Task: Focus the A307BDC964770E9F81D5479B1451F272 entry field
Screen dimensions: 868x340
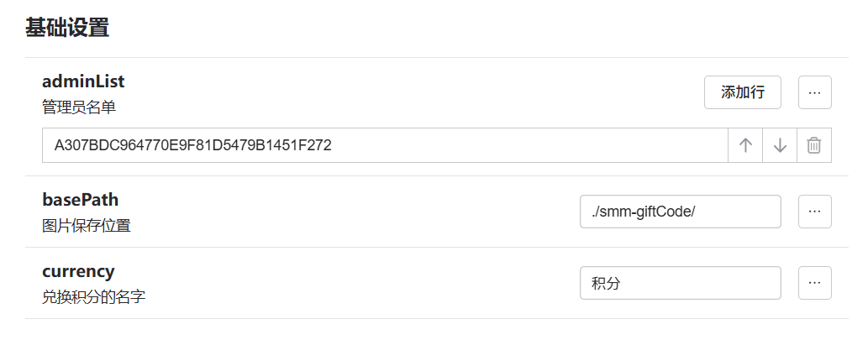Action: [385, 145]
